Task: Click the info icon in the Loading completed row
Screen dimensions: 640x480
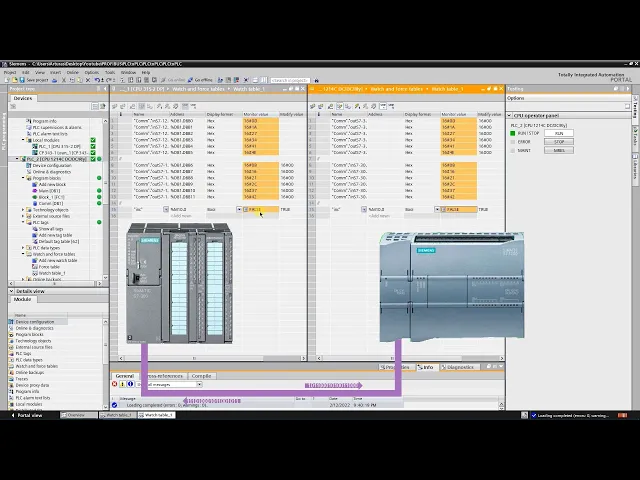Action: [x=114, y=405]
